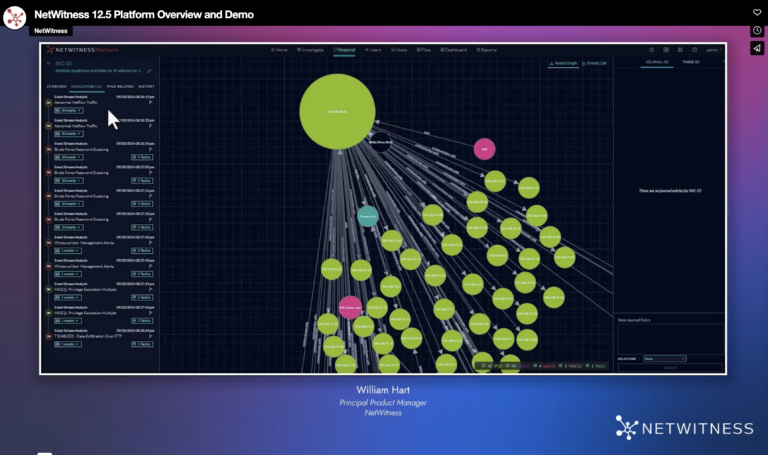Click inside the New Journal Entry field
Viewport: 768px width, 455px height.
coord(668,336)
